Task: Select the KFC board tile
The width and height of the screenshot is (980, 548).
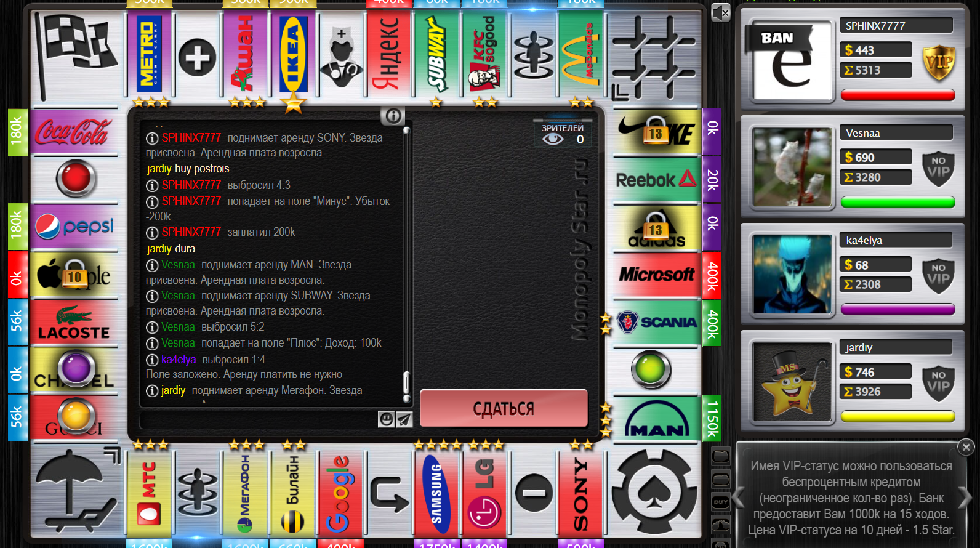Action: 484,54
